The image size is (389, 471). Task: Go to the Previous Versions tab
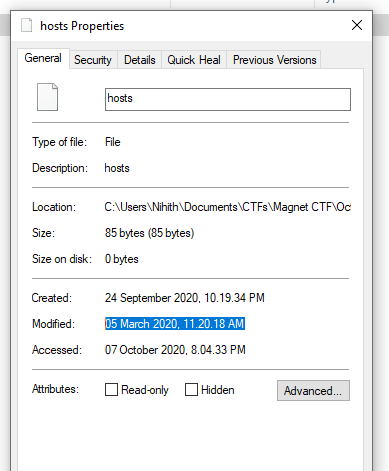(x=274, y=60)
